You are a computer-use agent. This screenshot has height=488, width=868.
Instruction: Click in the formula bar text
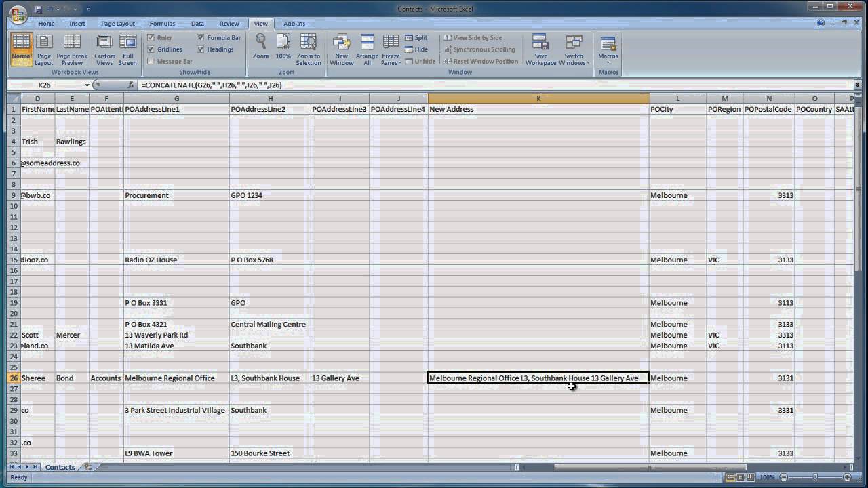211,85
